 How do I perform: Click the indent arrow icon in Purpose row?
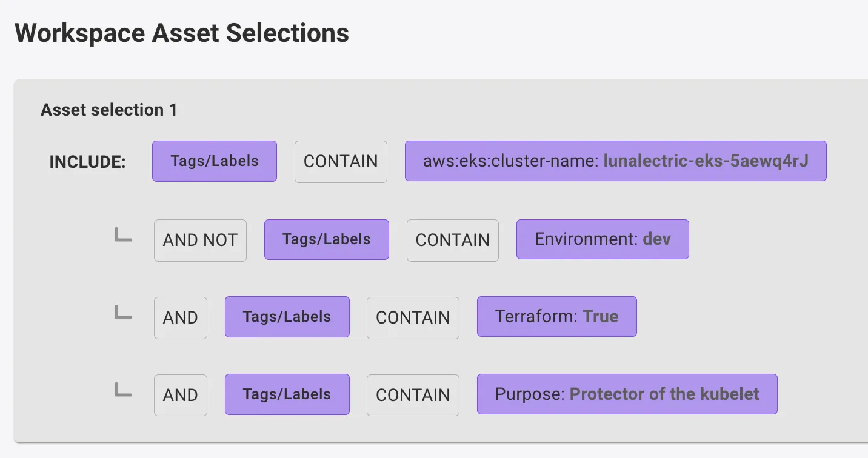[x=123, y=390]
